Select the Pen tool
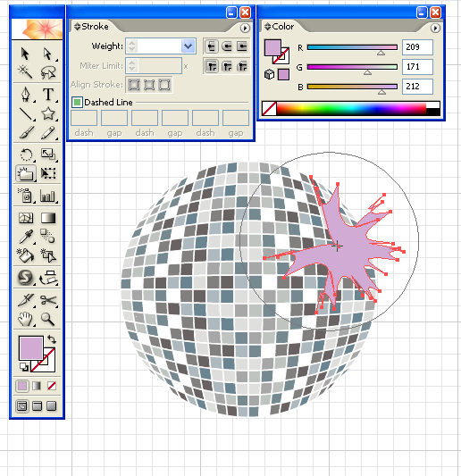The width and height of the screenshot is (461, 476). (26, 94)
